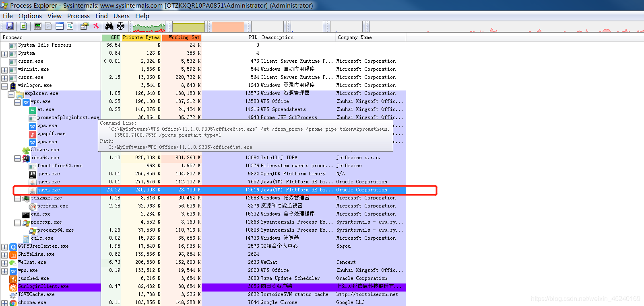Collapse the idea64.exe tree node
Image resolution: width=644 pixels, height=306 pixels.
tap(18, 158)
